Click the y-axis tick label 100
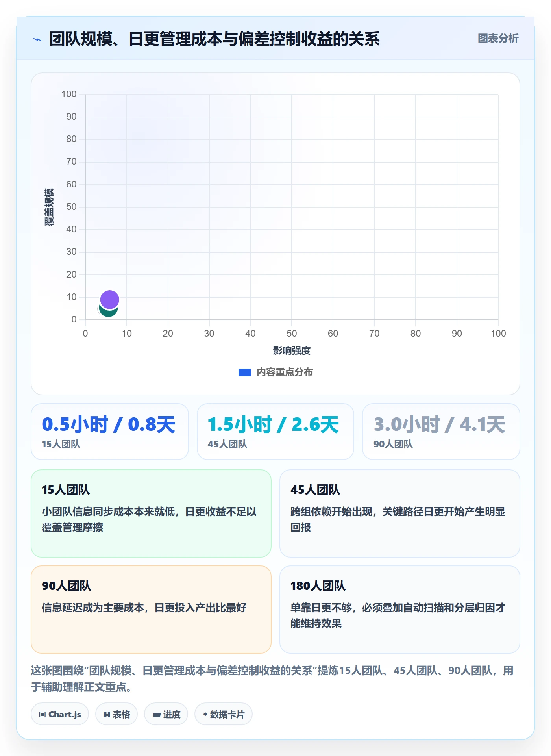The width and height of the screenshot is (551, 756). tap(69, 94)
